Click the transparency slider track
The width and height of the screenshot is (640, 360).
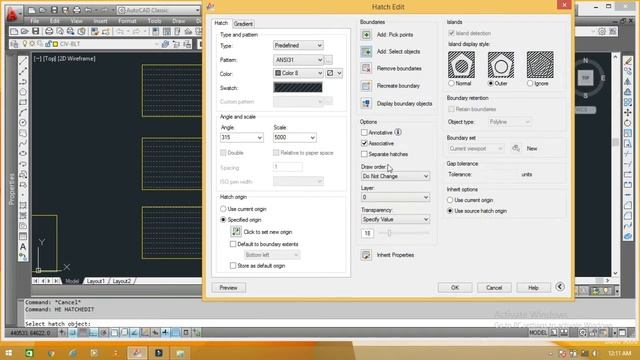(404, 233)
